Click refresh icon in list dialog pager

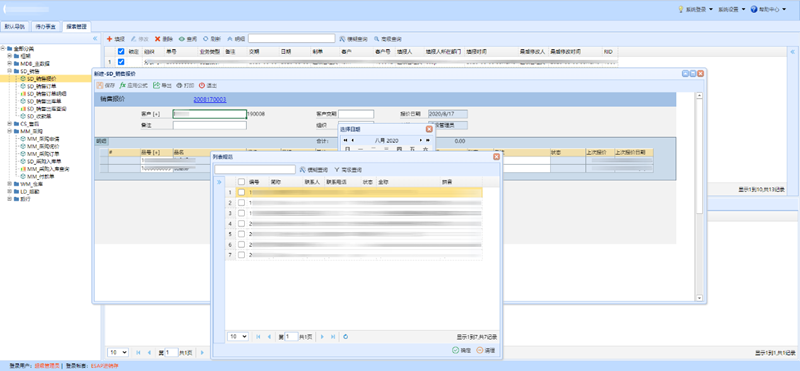click(x=345, y=337)
